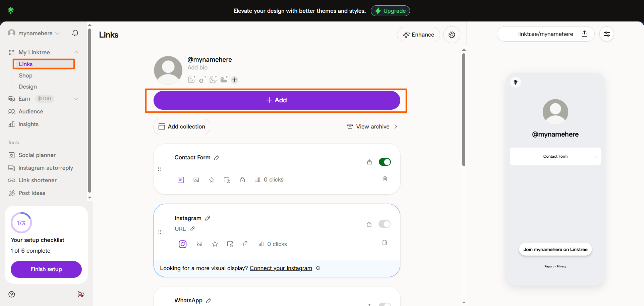
Task: Open Instagram link thumbnail image icon
Action: (199, 244)
